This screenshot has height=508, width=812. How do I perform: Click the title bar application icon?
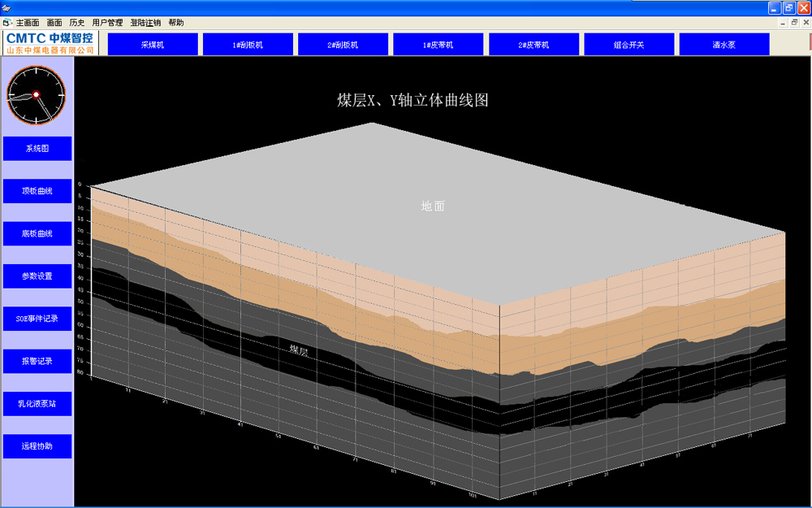click(x=7, y=7)
